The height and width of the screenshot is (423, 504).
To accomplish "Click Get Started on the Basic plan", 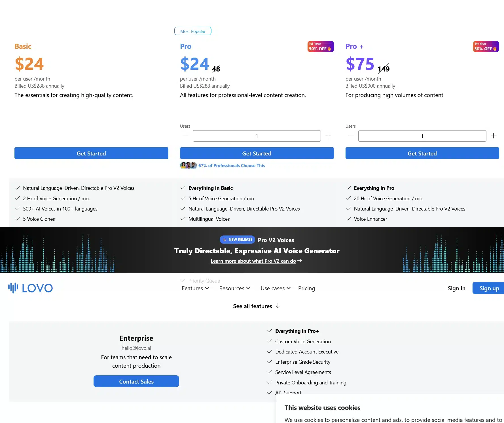I will point(91,153).
